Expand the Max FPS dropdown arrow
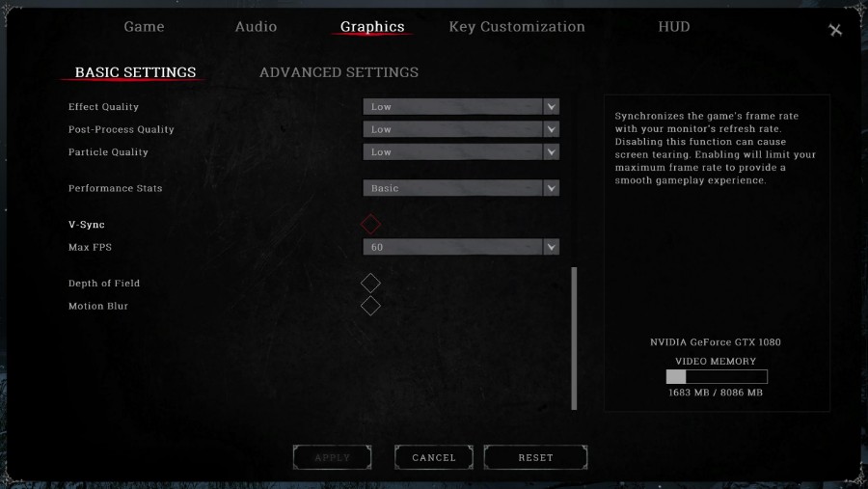 point(551,248)
